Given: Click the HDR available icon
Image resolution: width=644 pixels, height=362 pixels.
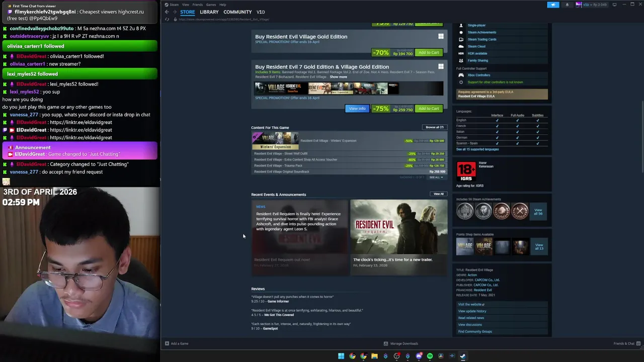Looking at the screenshot, I should pos(461,53).
